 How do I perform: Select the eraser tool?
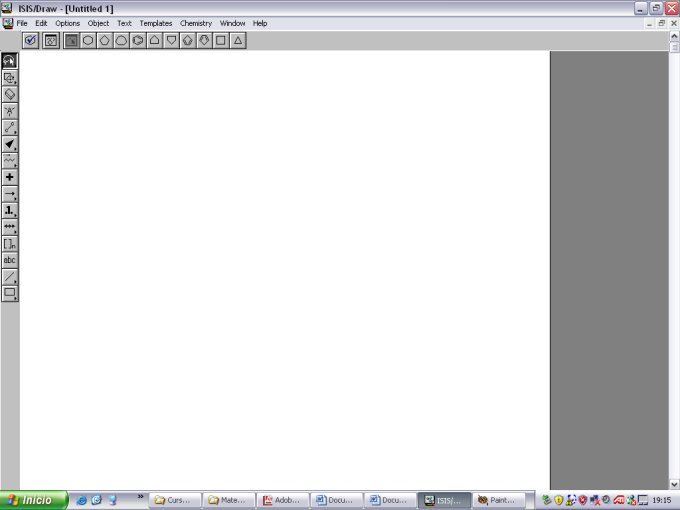click(x=10, y=95)
